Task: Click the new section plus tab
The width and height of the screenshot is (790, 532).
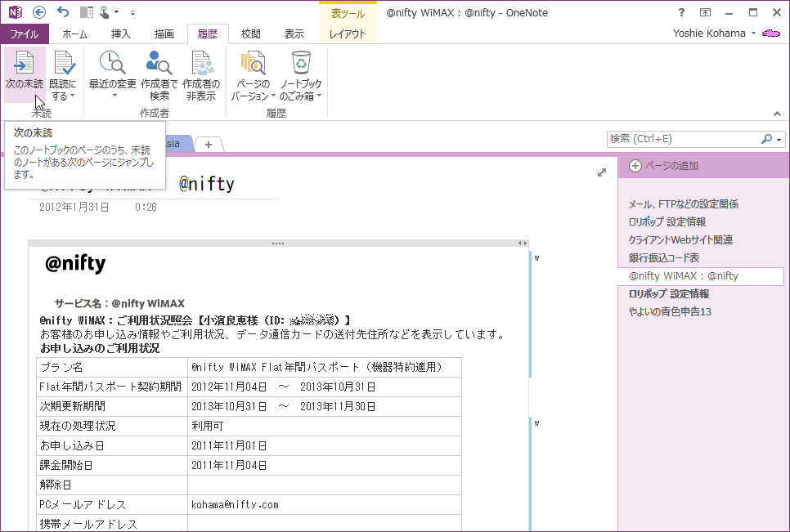Action: tap(209, 145)
